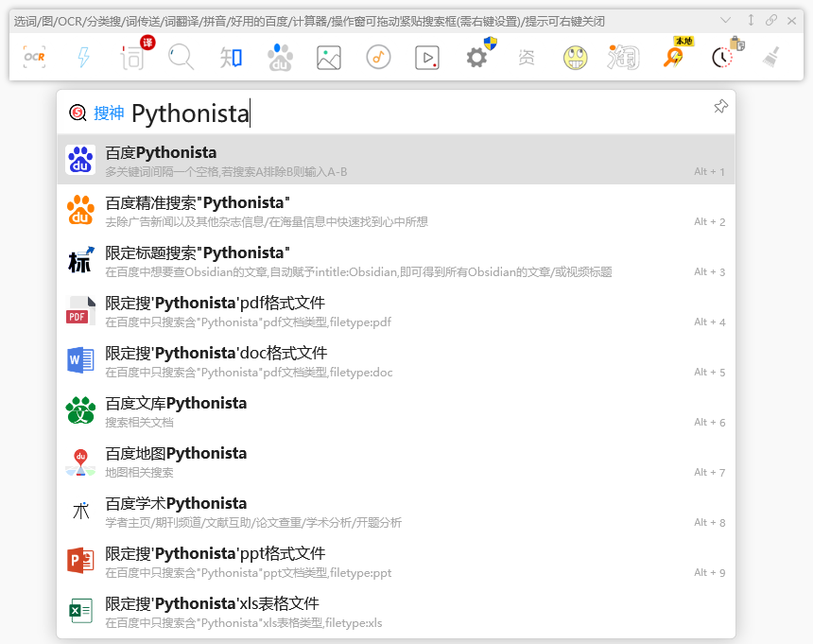Pin the search window
The image size is (813, 644).
pyautogui.click(x=720, y=107)
